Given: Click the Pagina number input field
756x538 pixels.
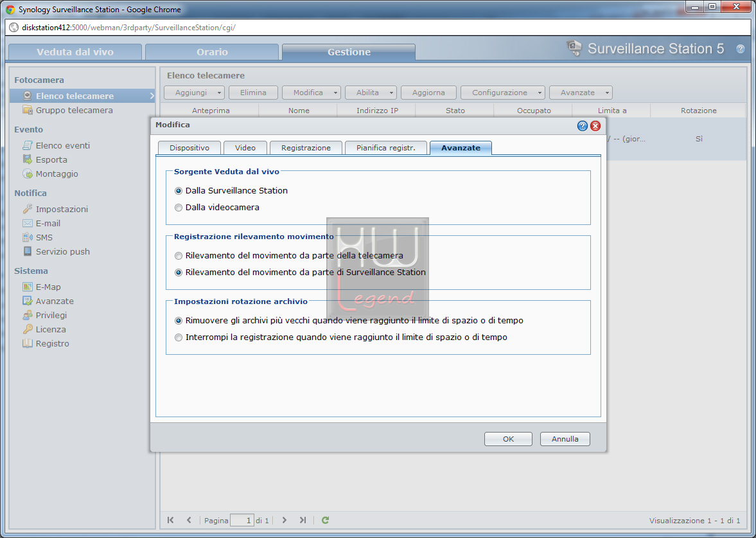Looking at the screenshot, I should click(242, 520).
